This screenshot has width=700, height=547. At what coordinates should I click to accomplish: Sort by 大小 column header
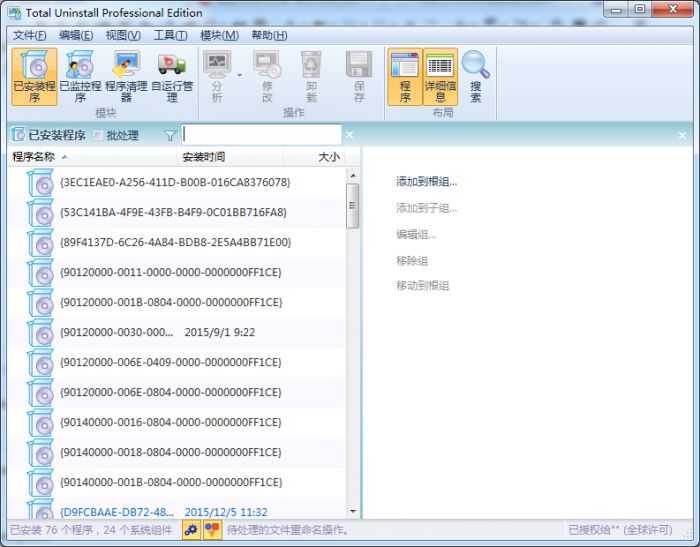click(313, 157)
